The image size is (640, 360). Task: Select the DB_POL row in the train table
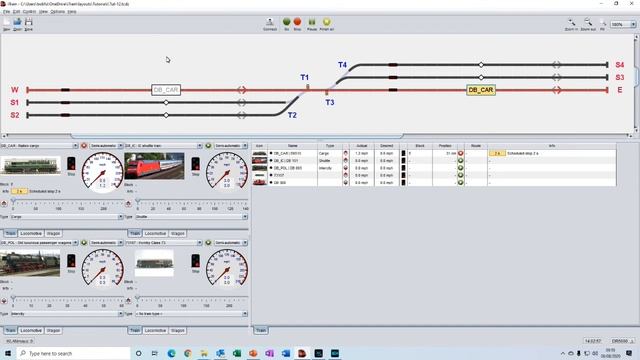tap(434, 168)
